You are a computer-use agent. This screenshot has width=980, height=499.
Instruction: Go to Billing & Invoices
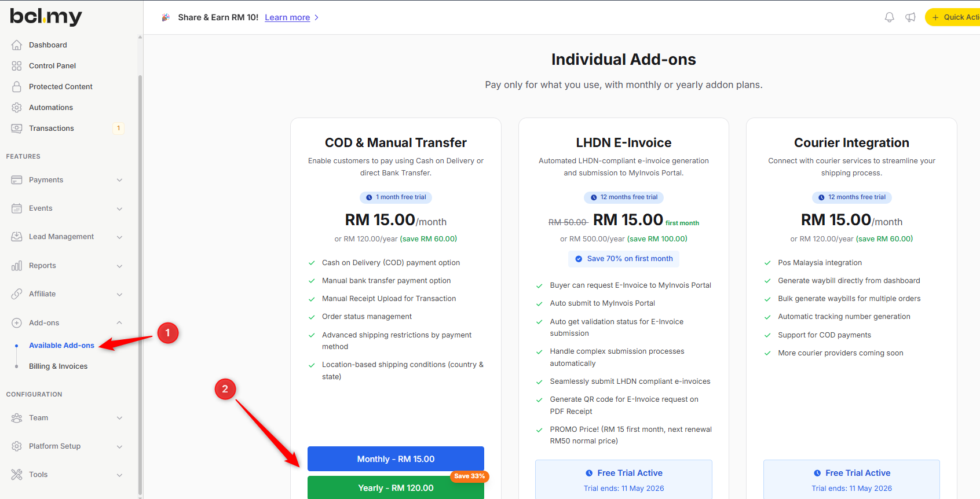(58, 366)
